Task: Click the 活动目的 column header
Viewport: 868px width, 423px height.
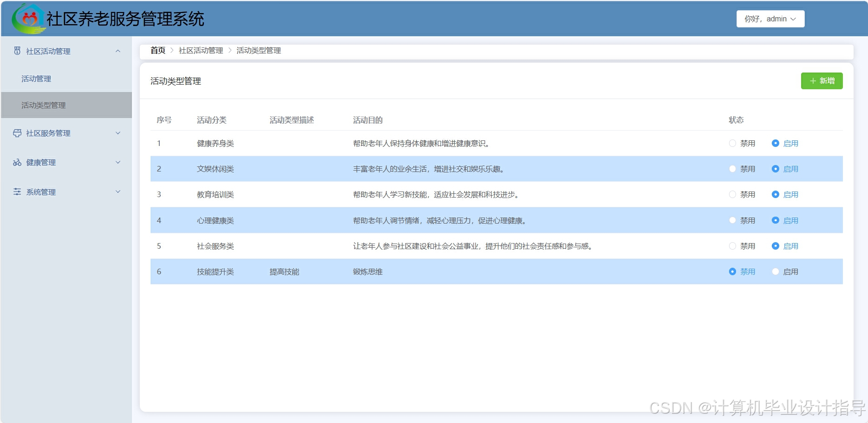Action: click(368, 120)
